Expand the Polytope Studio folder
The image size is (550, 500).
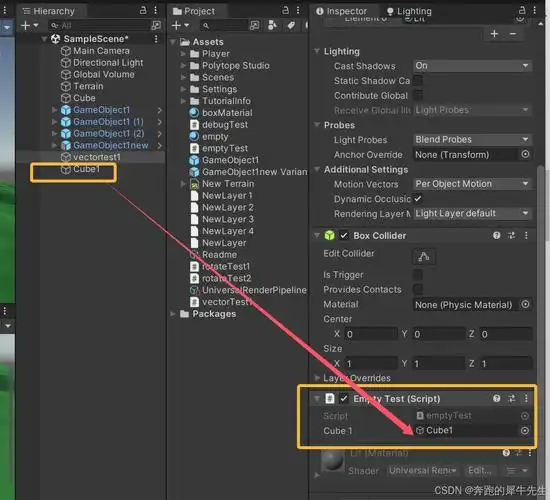click(x=183, y=66)
